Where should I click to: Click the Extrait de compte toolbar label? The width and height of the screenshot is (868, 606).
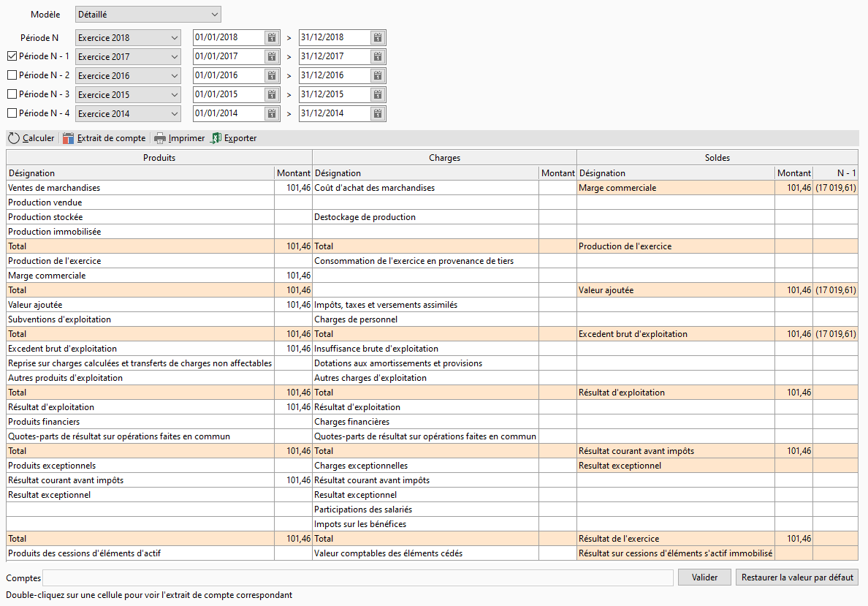[x=111, y=138]
